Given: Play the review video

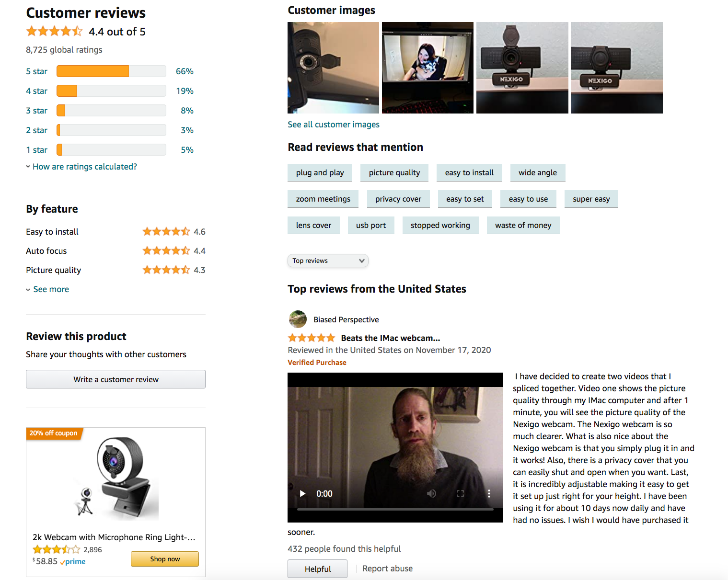Looking at the screenshot, I should click(302, 493).
